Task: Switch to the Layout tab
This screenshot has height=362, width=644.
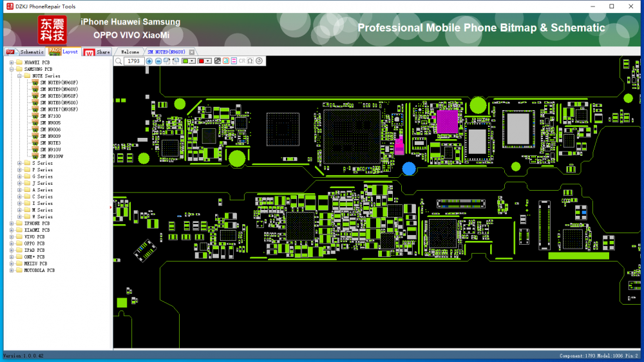Action: click(63, 52)
